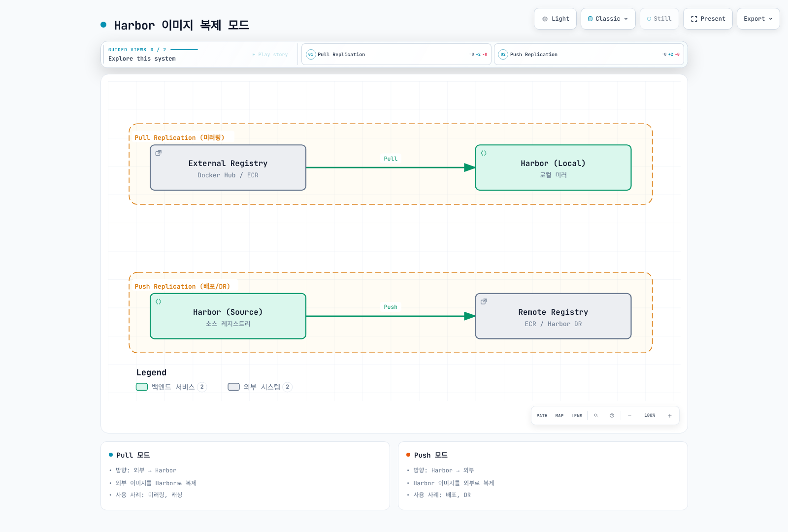Toggle the 외부 시스템 legend filter
Screen dimensions: 788x532
(260, 387)
